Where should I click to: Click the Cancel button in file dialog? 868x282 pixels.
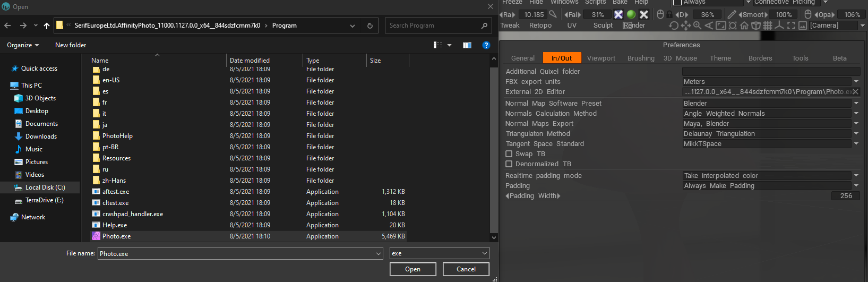pyautogui.click(x=466, y=269)
